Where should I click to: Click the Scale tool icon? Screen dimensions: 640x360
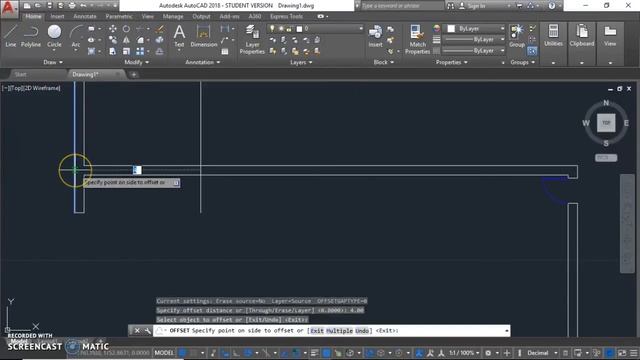(x=127, y=51)
